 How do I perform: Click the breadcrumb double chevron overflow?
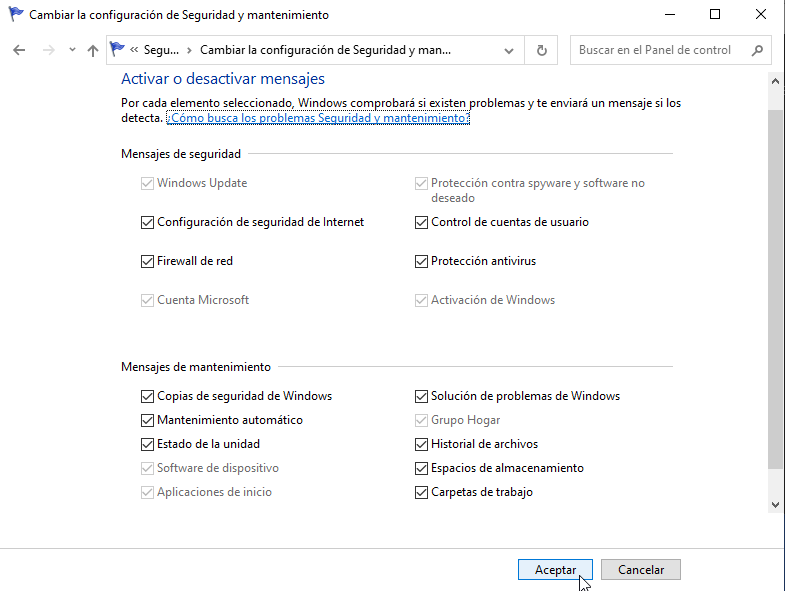click(134, 50)
